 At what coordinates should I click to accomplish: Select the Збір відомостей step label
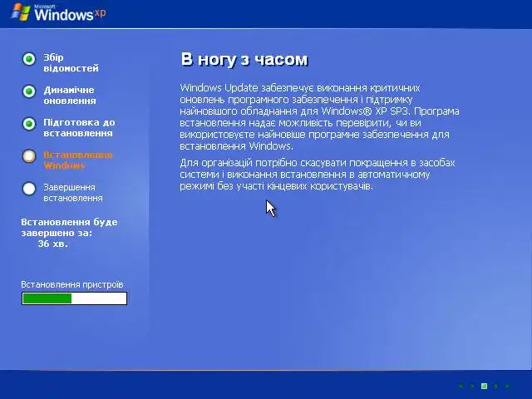(x=71, y=63)
